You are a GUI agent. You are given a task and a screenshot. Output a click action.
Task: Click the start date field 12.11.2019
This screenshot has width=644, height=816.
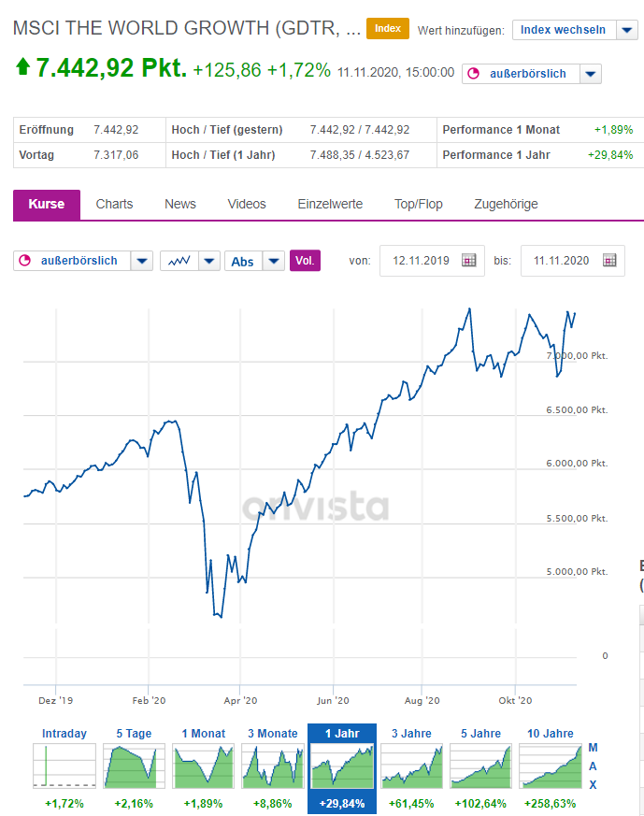[x=421, y=261]
